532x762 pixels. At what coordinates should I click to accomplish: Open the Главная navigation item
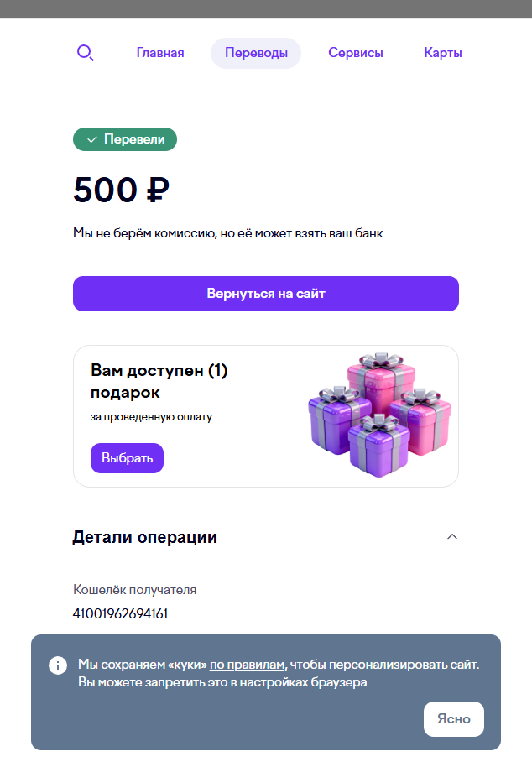(x=160, y=52)
